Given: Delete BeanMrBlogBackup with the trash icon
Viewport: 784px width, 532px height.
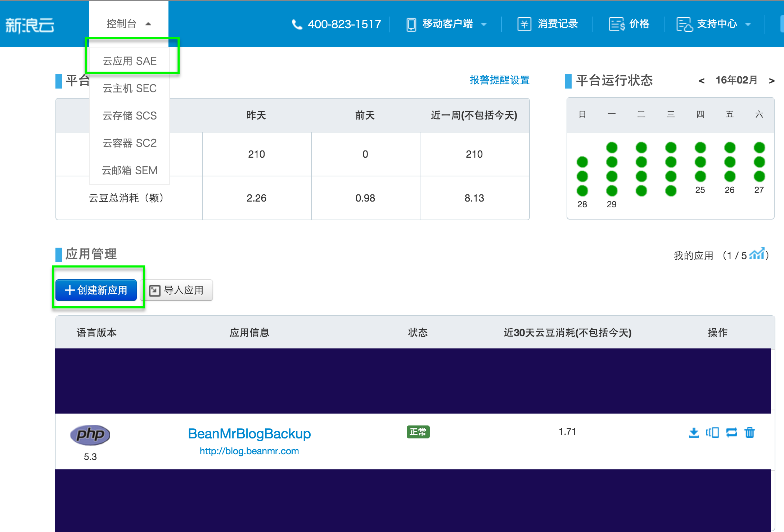Looking at the screenshot, I should [x=750, y=432].
